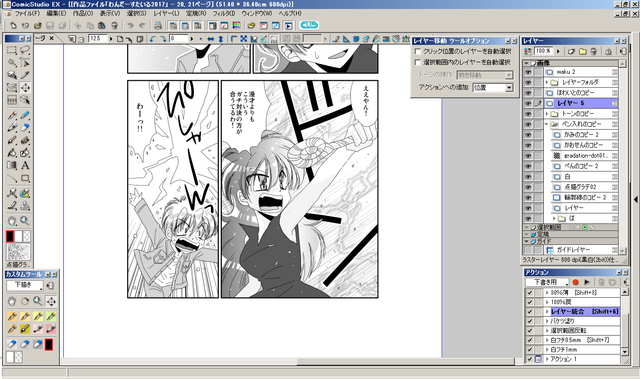Select the magic wand tool
This screenshot has height=379, width=640.
[11, 62]
